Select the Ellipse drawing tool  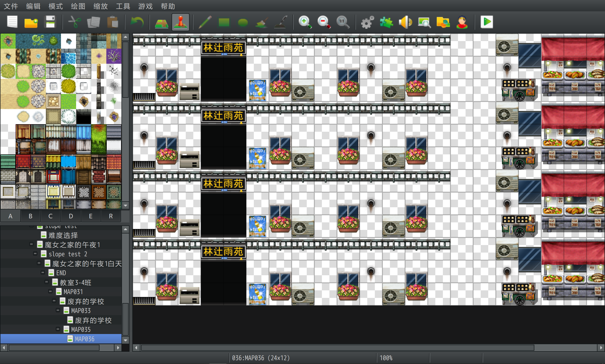243,22
